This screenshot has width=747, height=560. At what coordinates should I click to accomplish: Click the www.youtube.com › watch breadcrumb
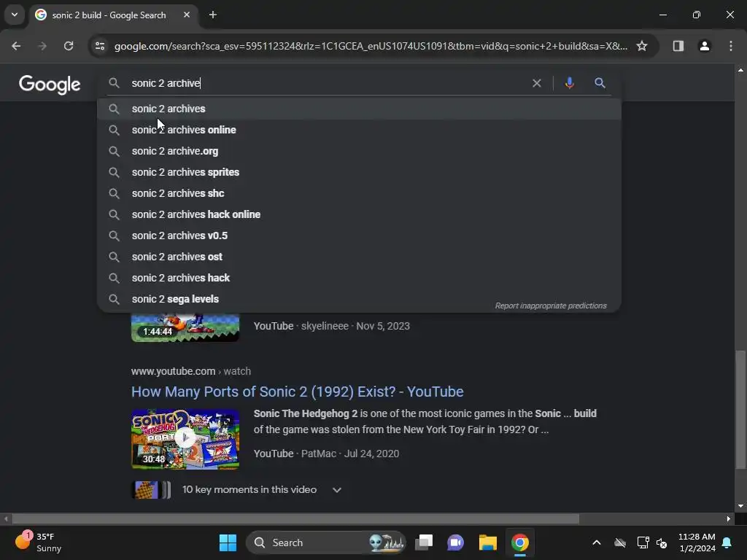[191, 371]
